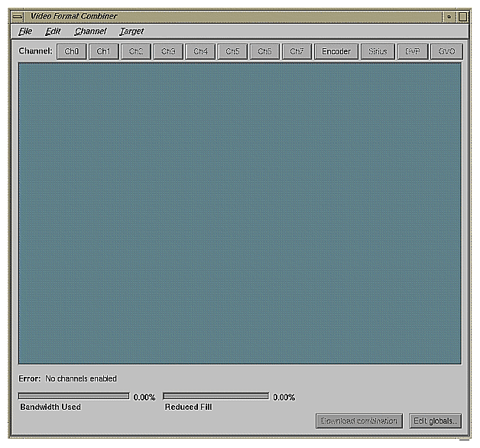Open the File menu
The width and height of the screenshot is (480, 448).
click(25, 31)
